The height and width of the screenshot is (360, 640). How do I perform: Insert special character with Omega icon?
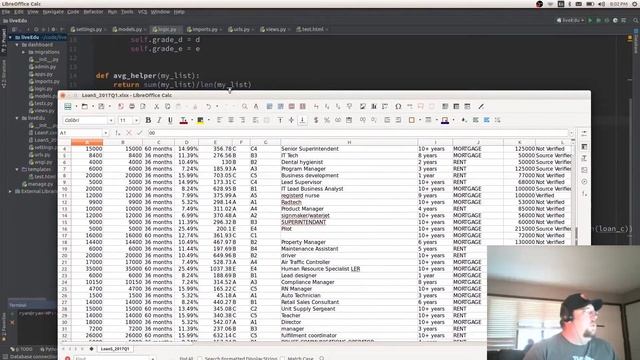pyautogui.click(x=398, y=107)
